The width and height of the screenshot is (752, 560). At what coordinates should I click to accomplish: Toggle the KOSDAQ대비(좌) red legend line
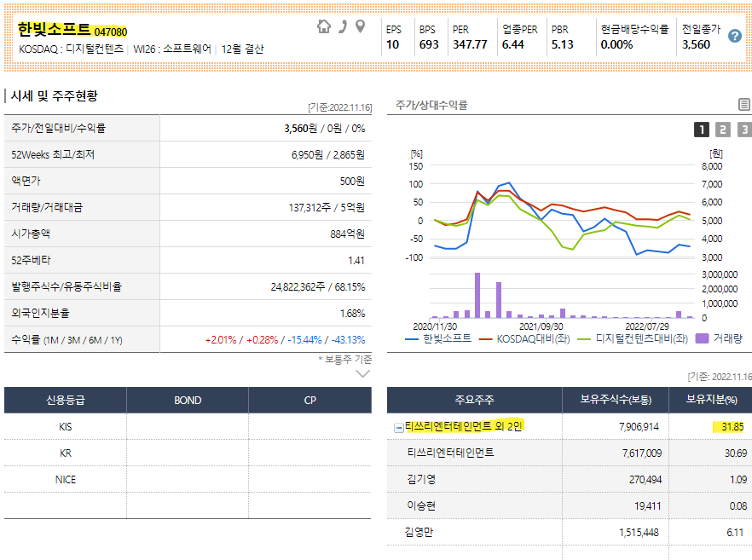point(524,338)
